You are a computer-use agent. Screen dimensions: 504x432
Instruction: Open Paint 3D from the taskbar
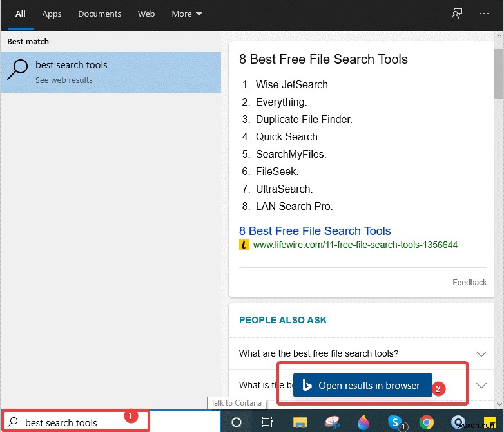[363, 422]
